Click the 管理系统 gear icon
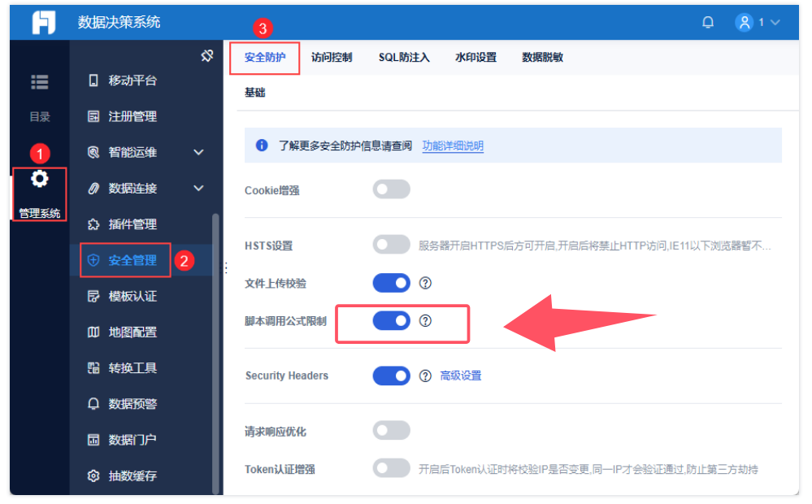This screenshot has height=504, width=812. coord(39,179)
